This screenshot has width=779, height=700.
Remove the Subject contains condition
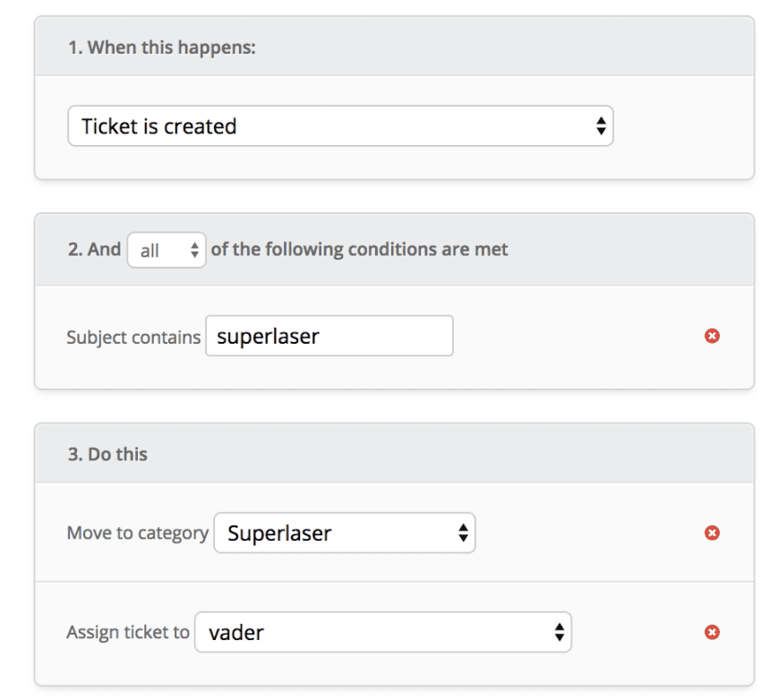point(712,337)
